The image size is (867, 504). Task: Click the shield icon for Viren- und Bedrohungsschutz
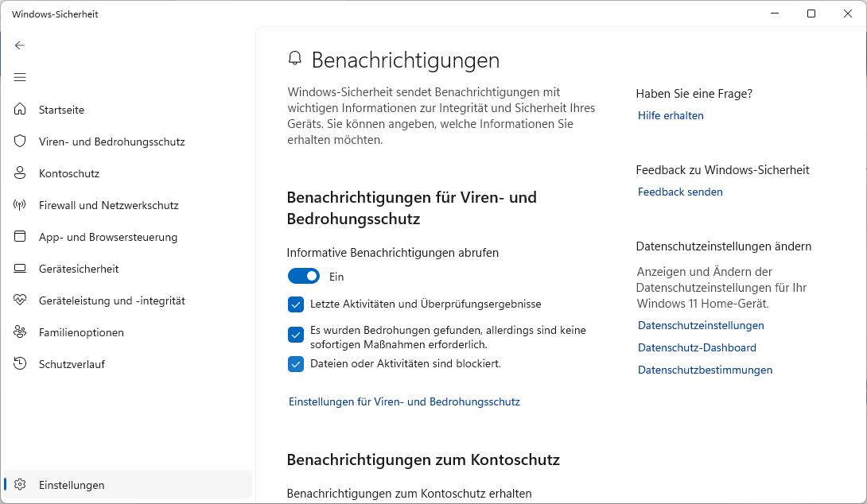point(20,141)
